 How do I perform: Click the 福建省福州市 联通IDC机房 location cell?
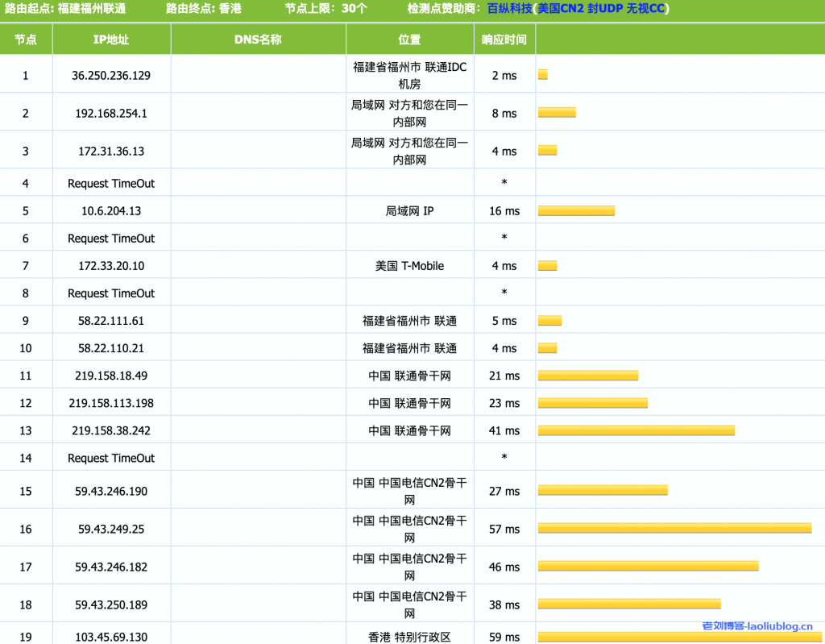pos(409,75)
